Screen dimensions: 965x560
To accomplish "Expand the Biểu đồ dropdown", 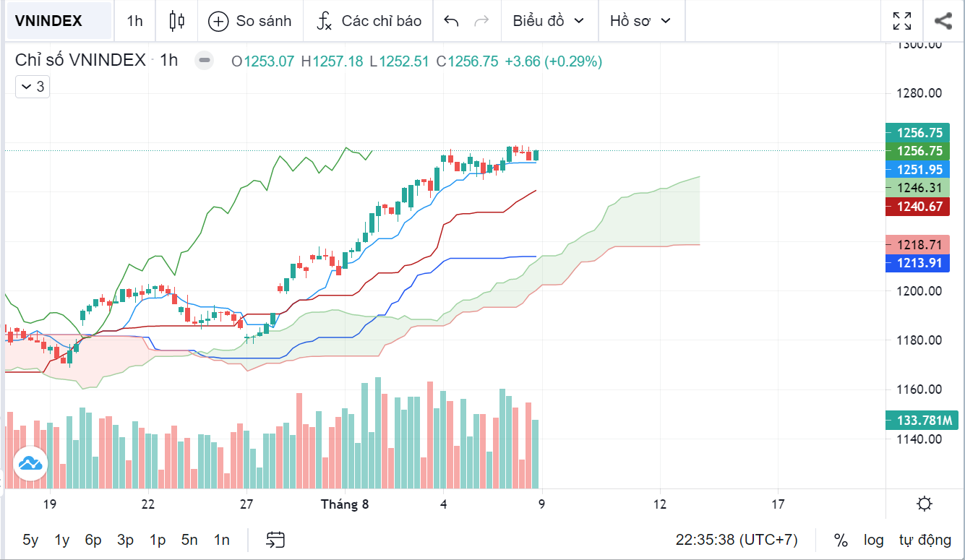I will tap(549, 21).
